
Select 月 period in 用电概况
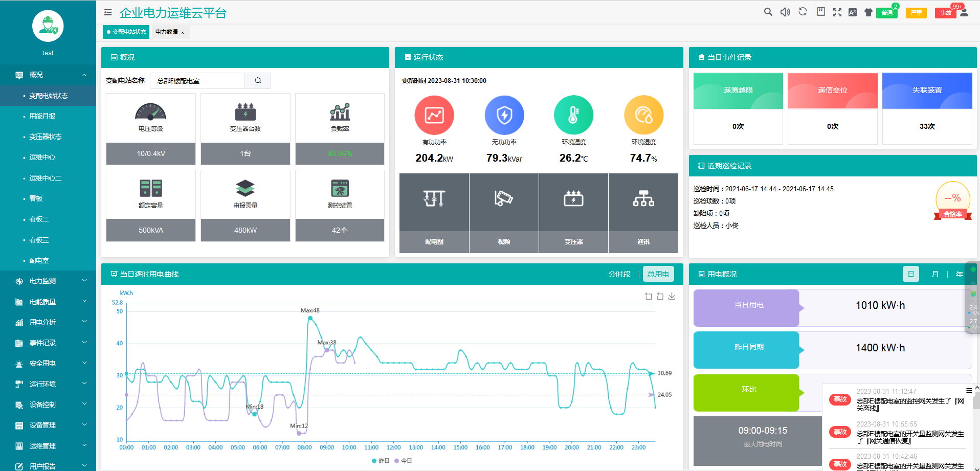tap(935, 274)
